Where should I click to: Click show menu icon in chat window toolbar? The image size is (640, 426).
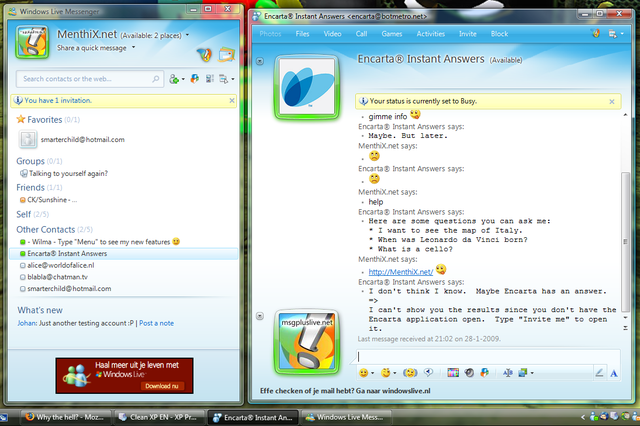point(612,34)
